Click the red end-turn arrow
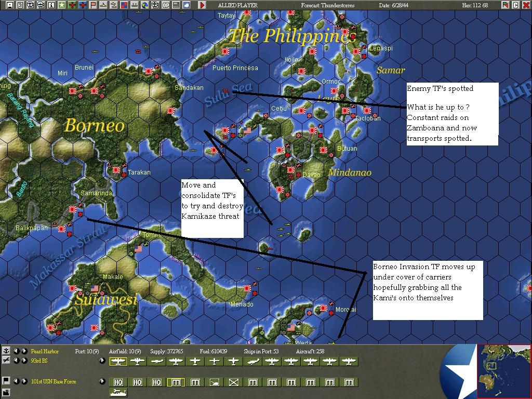The height and width of the screenshot is (399, 532). pyautogui.click(x=202, y=5)
